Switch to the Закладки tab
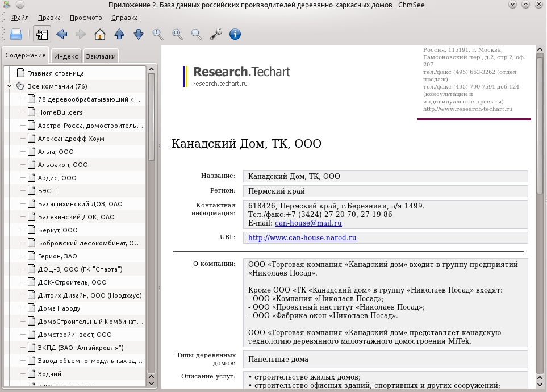 click(101, 56)
